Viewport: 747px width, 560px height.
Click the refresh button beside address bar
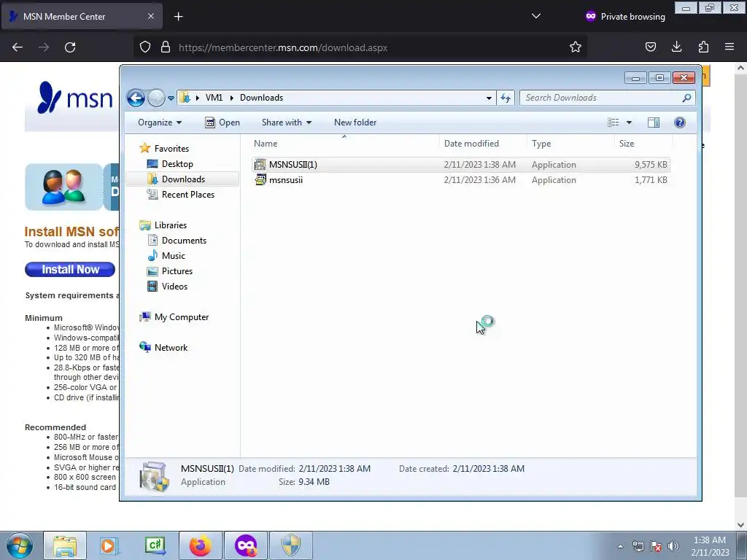click(506, 98)
